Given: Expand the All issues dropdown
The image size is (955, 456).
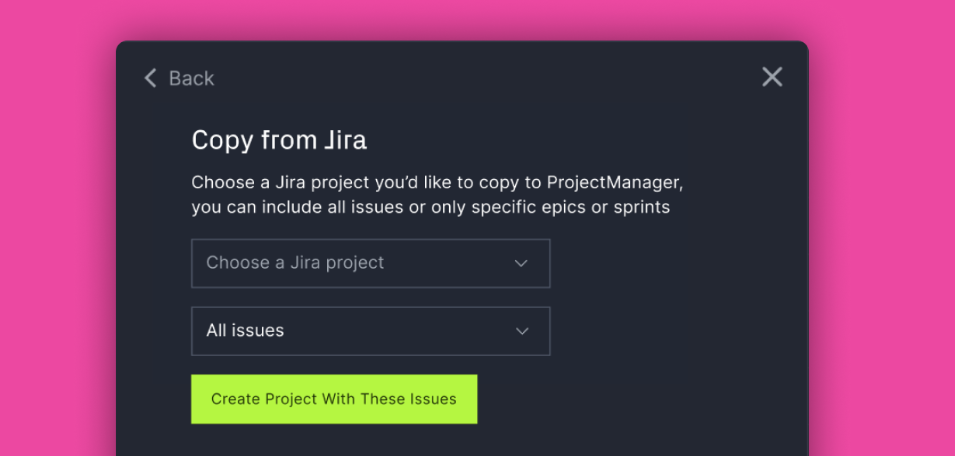Looking at the screenshot, I should [x=370, y=331].
